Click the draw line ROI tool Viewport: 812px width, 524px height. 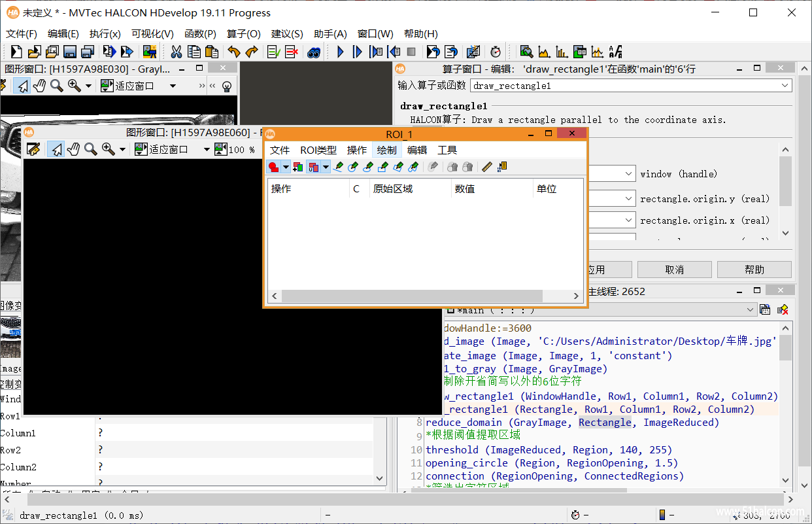coord(338,167)
